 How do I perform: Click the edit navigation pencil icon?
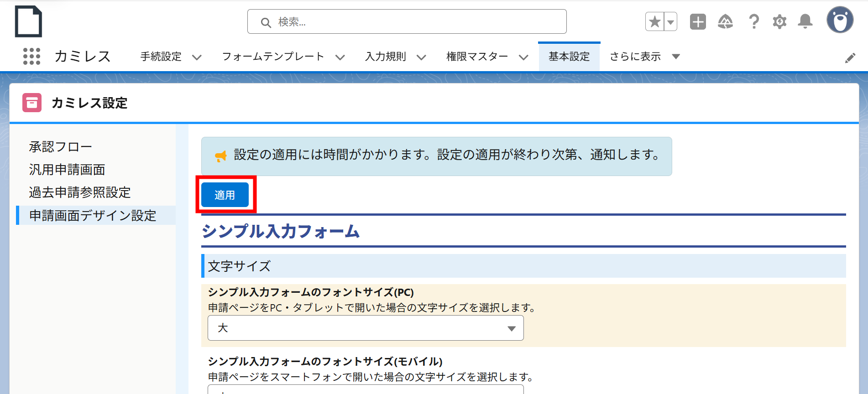pos(850,58)
